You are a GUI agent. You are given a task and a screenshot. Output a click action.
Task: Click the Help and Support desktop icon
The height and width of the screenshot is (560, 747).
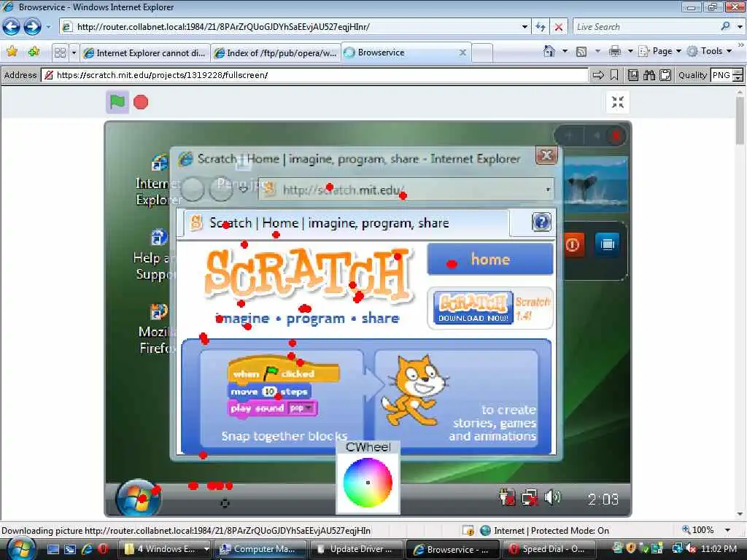click(158, 254)
